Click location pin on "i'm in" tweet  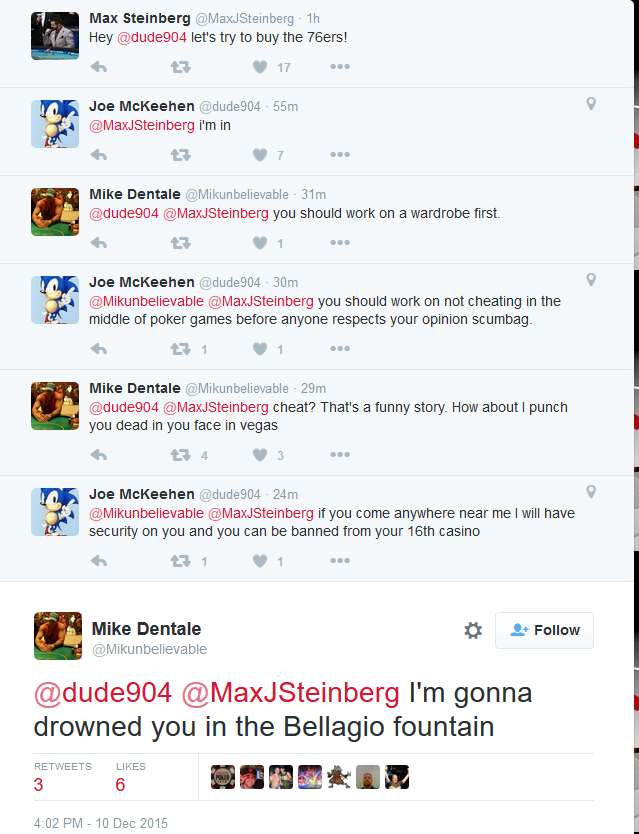coord(591,104)
